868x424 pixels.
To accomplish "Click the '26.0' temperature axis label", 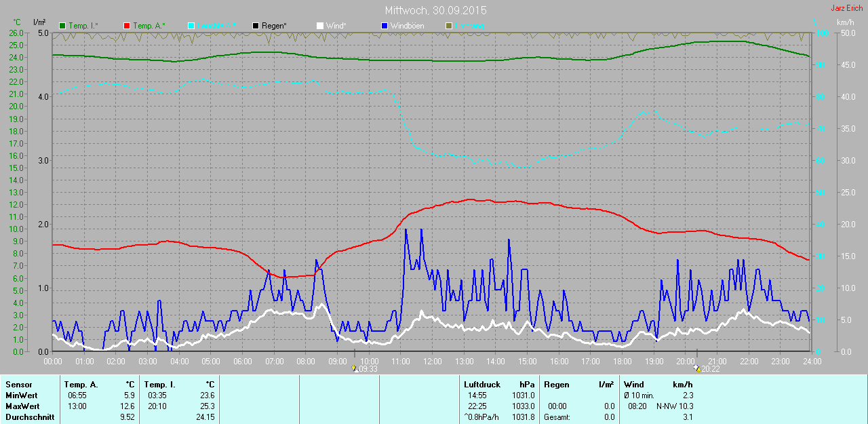I will pyautogui.click(x=16, y=33).
